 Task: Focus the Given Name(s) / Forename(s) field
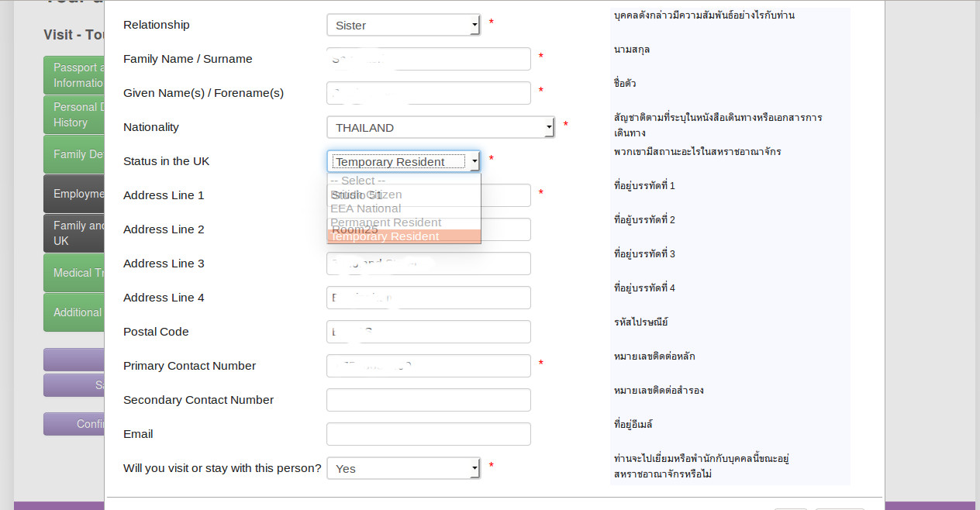click(x=428, y=93)
